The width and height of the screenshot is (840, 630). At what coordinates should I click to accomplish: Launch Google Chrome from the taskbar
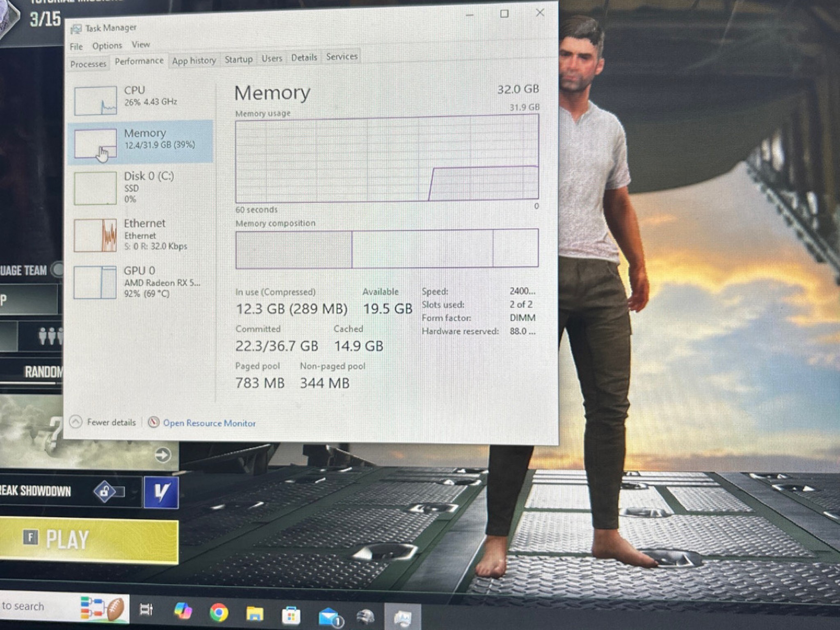pyautogui.click(x=219, y=613)
